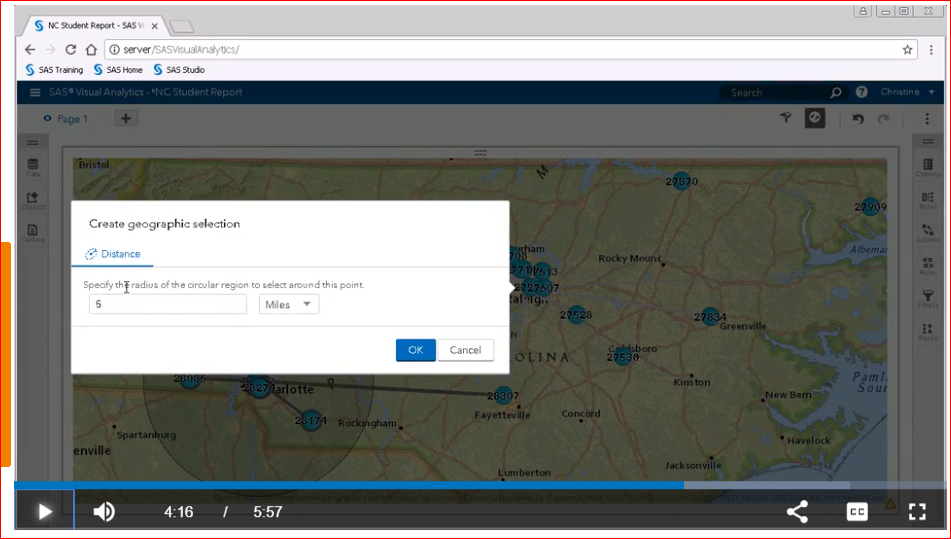Open the SAS help question icon
The image size is (951, 539).
pos(861,92)
